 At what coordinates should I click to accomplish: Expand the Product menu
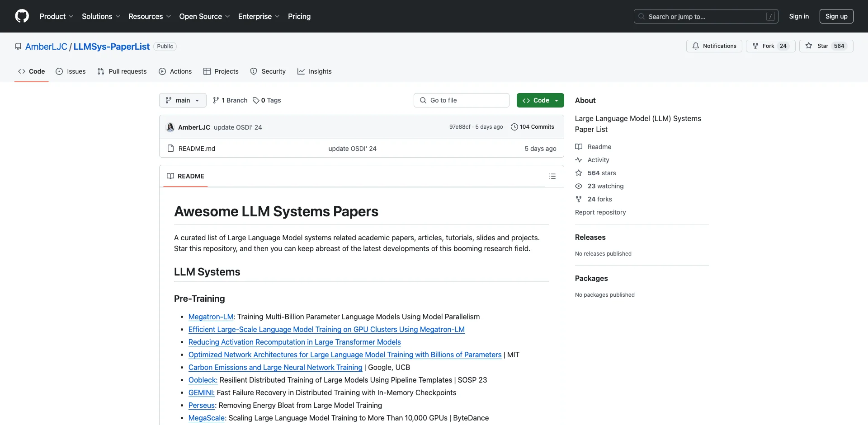pyautogui.click(x=57, y=16)
